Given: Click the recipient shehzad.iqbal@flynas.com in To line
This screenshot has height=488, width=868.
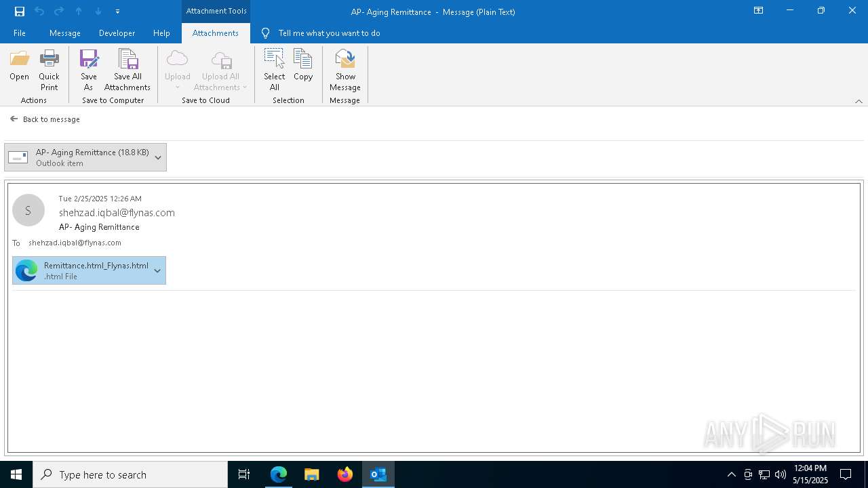Looking at the screenshot, I should 75,243.
